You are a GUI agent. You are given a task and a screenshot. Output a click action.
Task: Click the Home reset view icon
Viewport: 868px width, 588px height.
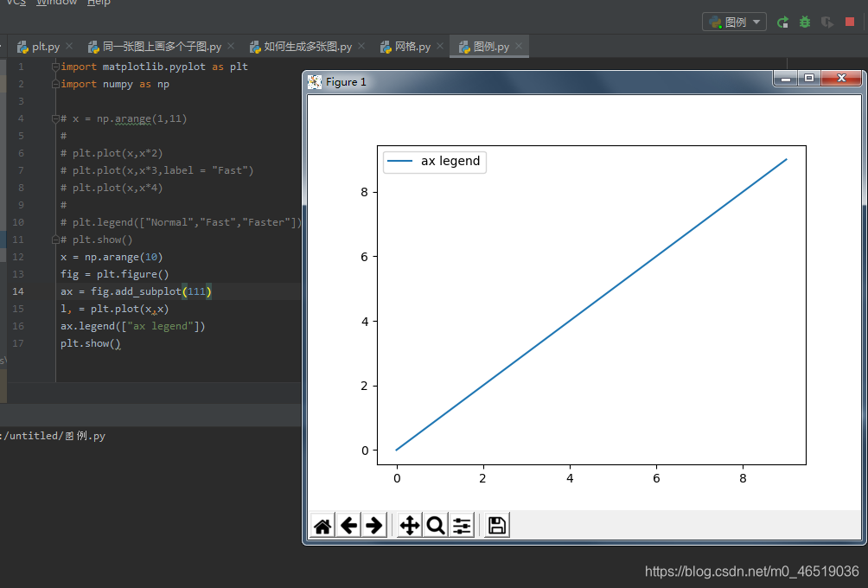(x=322, y=526)
